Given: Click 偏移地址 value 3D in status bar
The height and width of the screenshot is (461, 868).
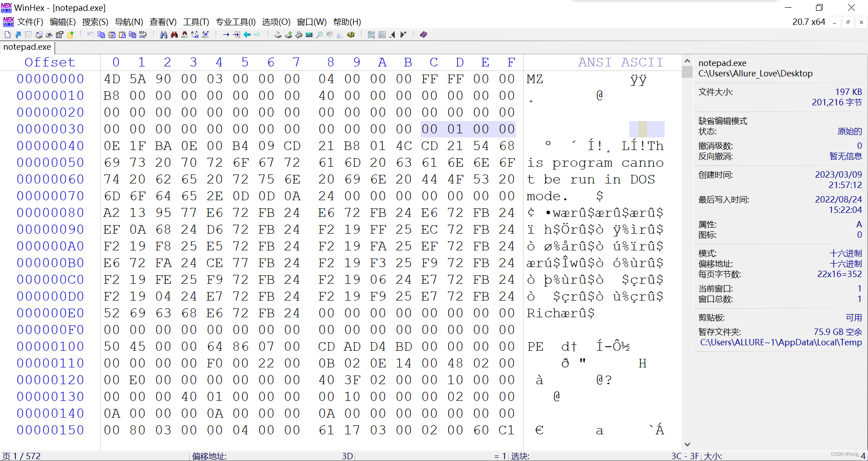Looking at the screenshot, I should 347,456.
